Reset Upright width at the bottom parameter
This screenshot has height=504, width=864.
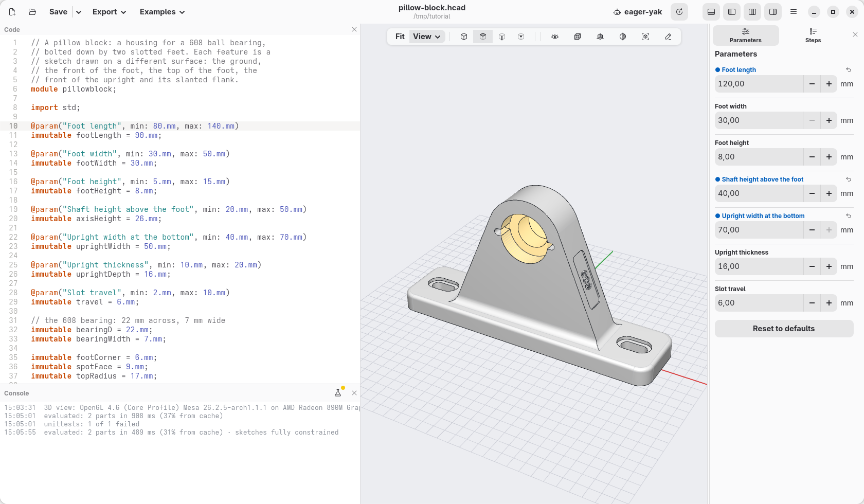coord(849,216)
